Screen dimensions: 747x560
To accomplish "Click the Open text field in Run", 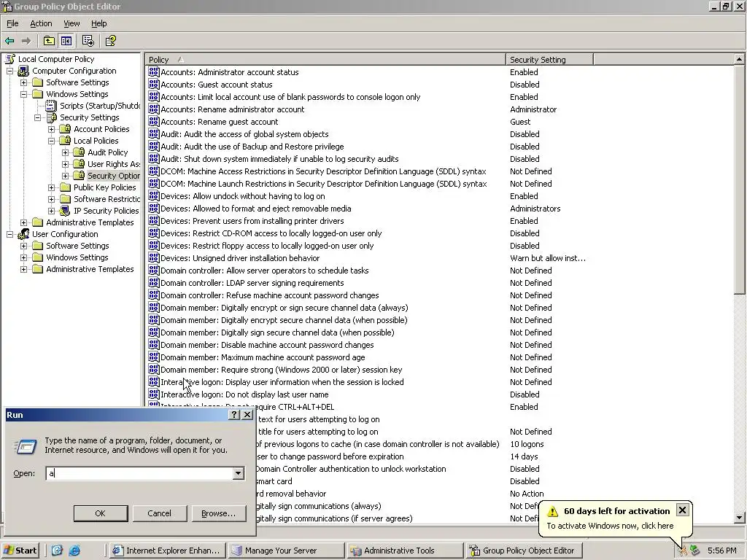I will point(139,473).
